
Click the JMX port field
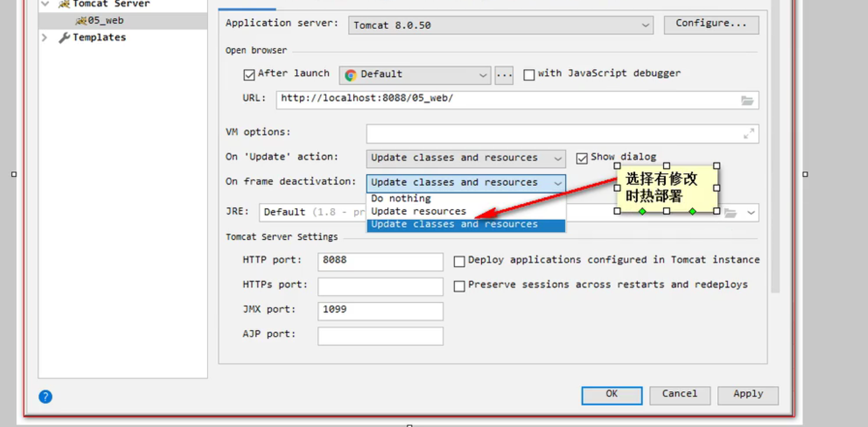click(x=380, y=311)
